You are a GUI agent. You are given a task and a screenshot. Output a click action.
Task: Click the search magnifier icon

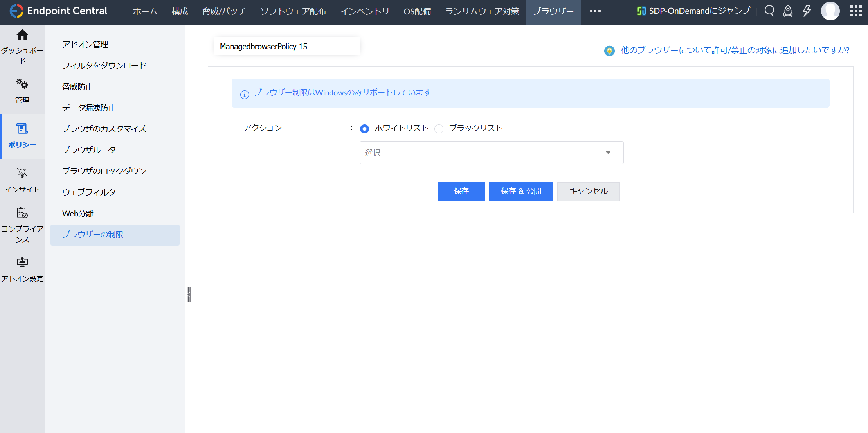tap(769, 11)
